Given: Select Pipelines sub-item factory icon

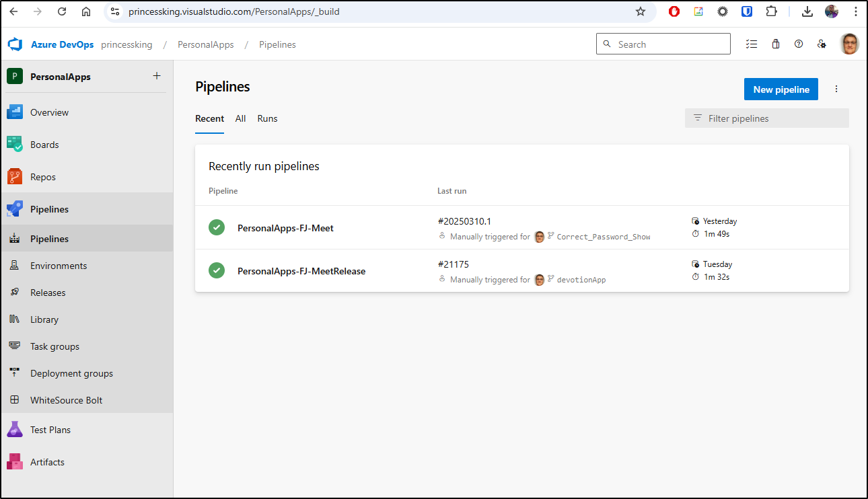Looking at the screenshot, I should coord(15,239).
